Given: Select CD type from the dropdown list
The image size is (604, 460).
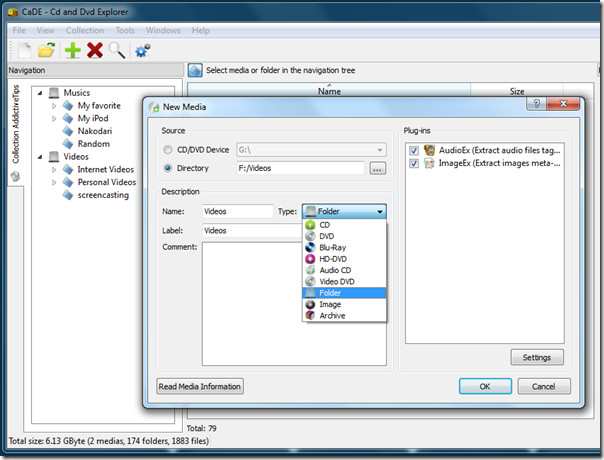Looking at the screenshot, I should pyautogui.click(x=344, y=225).
